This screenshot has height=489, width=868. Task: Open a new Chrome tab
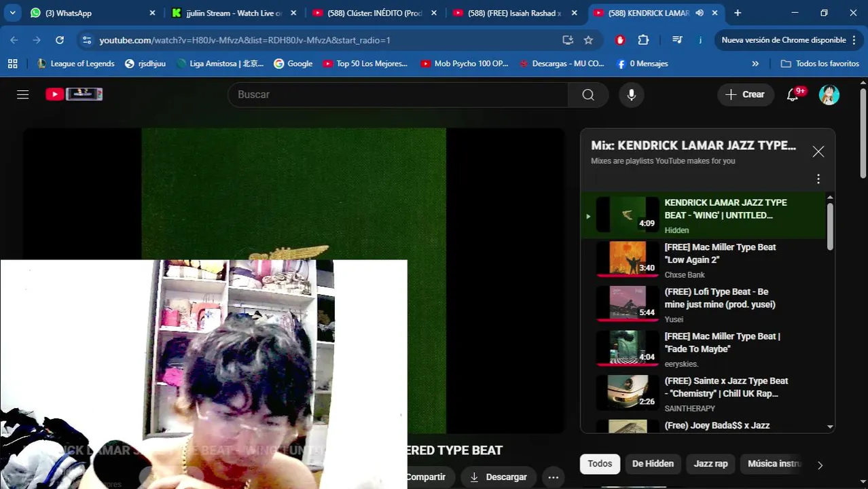tap(738, 13)
